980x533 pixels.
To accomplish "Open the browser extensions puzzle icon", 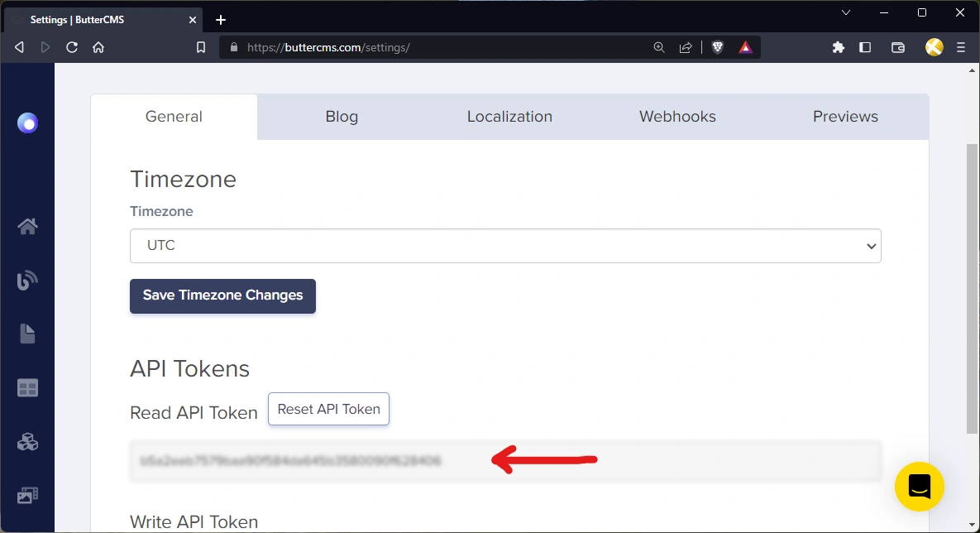I will click(838, 47).
